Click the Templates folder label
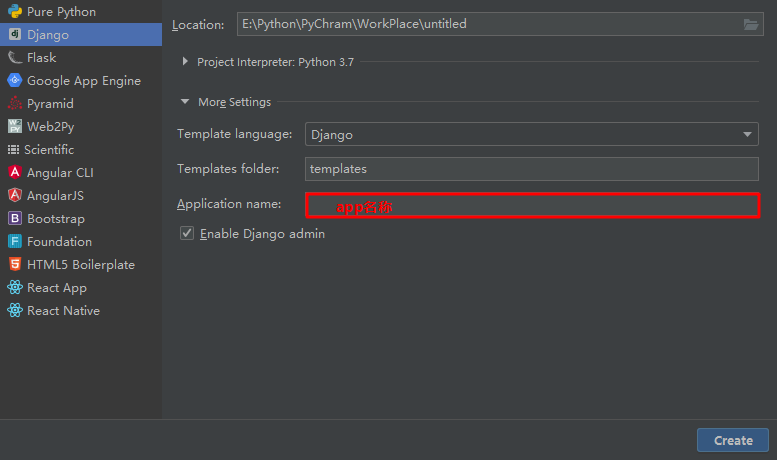This screenshot has height=460, width=777. 228,169
